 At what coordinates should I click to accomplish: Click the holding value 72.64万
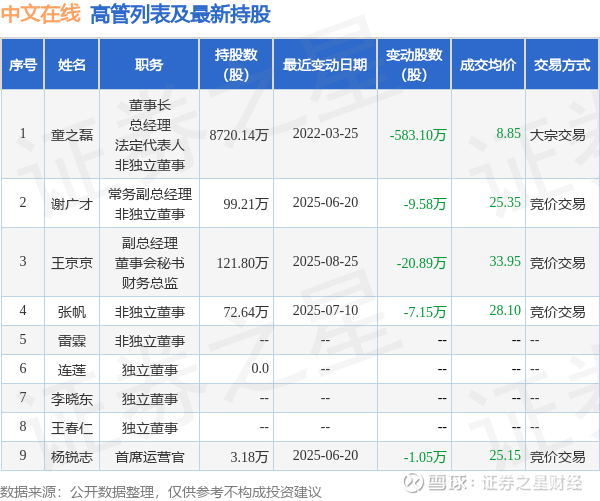(x=246, y=312)
